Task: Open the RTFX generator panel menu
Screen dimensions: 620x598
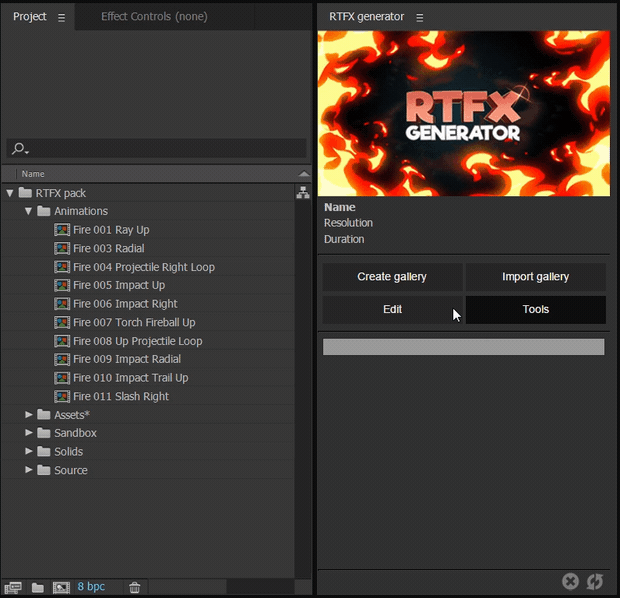Action: (420, 17)
